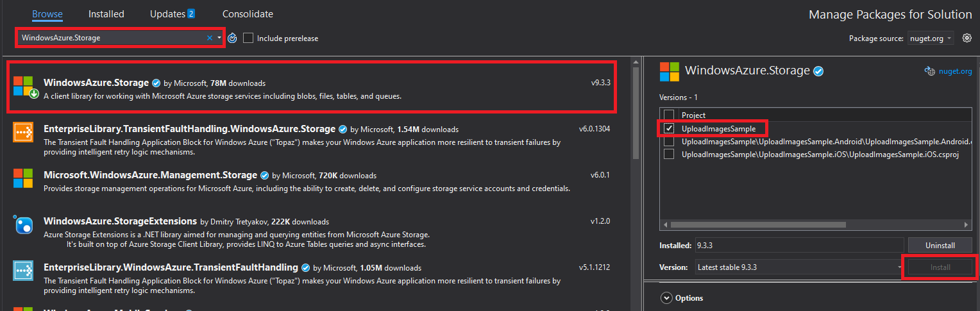980x311 pixels.
Task: Click verified badge next to WindowsAzure.Storage in list
Action: coord(156,83)
